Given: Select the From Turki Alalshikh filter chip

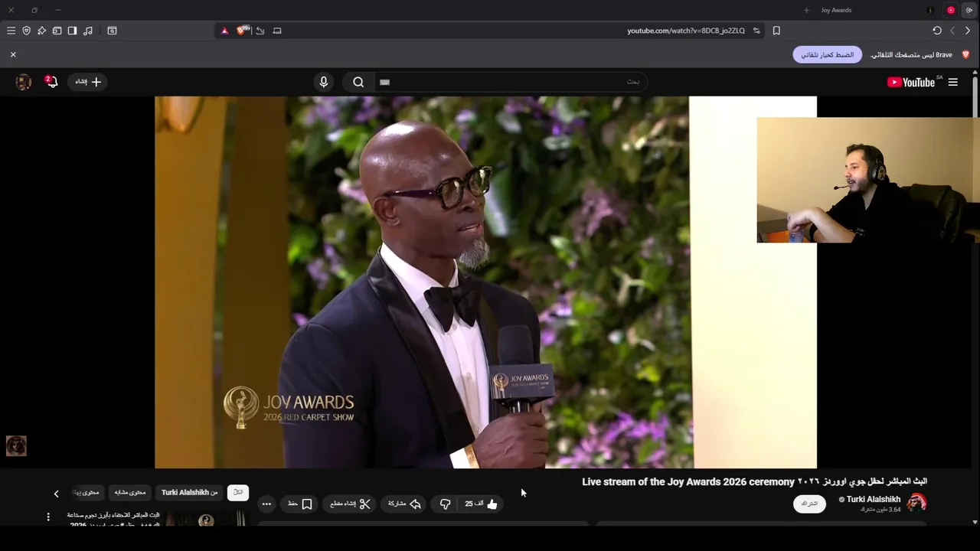Looking at the screenshot, I should click(x=189, y=492).
